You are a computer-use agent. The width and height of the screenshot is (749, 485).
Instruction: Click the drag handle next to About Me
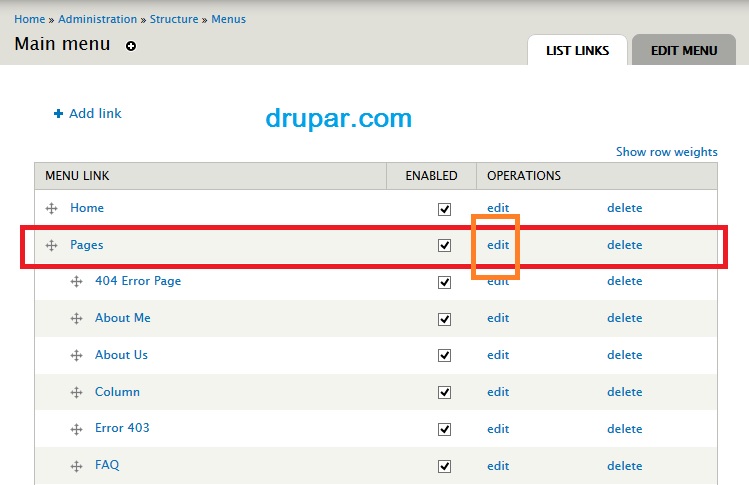coord(76,319)
